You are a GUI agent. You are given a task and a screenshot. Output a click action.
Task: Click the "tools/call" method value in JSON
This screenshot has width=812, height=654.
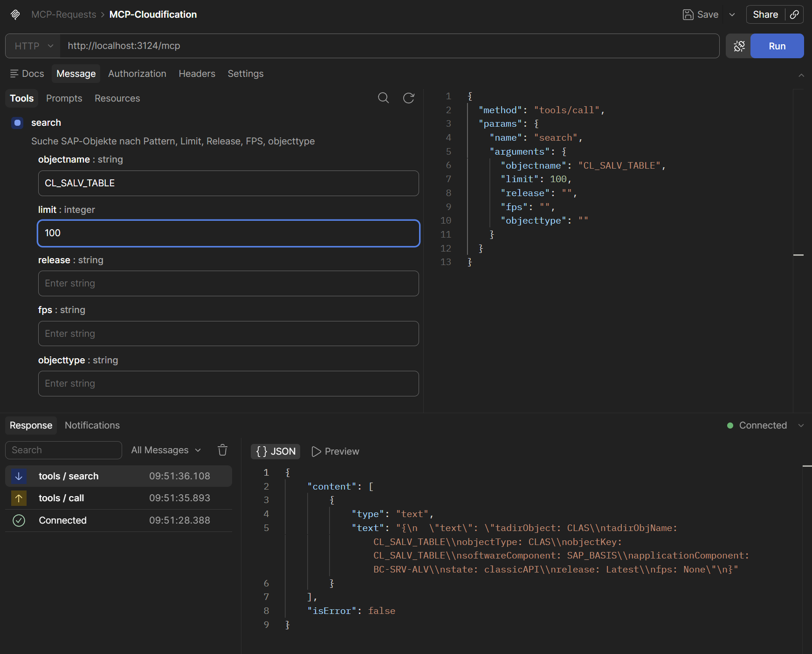point(566,110)
